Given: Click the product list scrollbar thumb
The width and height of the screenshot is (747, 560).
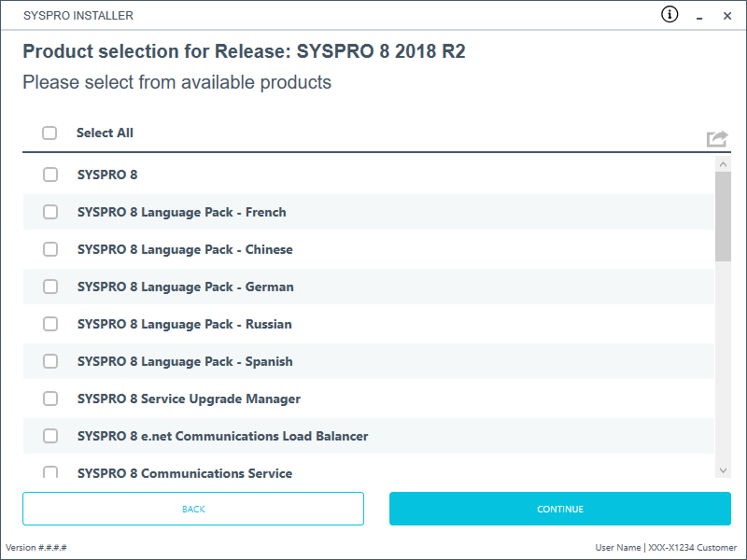Looking at the screenshot, I should (723, 217).
